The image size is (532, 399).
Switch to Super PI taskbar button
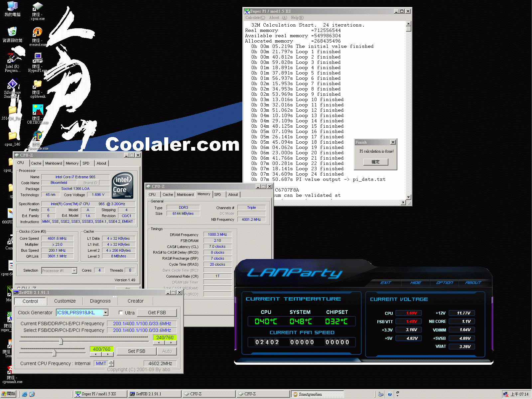[100, 394]
